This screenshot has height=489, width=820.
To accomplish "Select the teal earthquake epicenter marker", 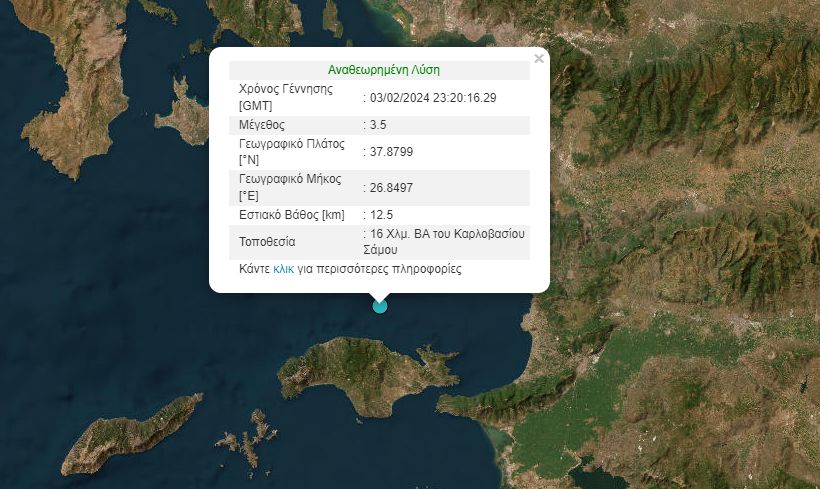I will 380,306.
